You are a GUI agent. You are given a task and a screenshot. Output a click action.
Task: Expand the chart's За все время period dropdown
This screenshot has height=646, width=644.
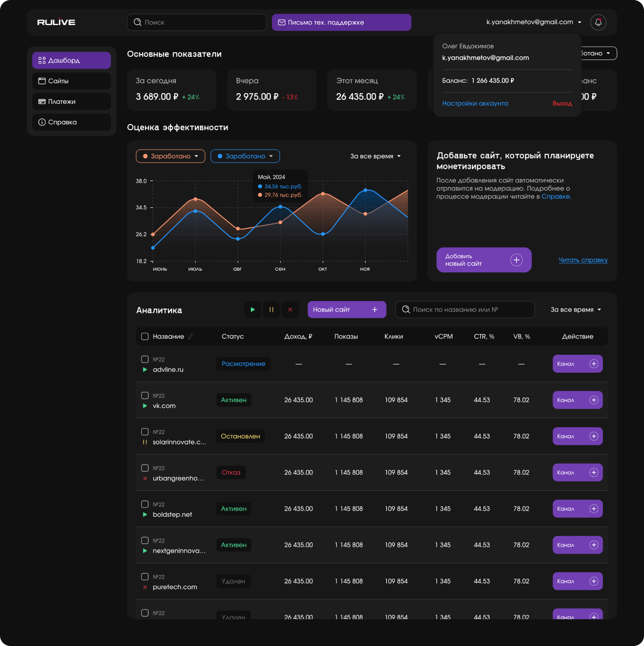(375, 156)
